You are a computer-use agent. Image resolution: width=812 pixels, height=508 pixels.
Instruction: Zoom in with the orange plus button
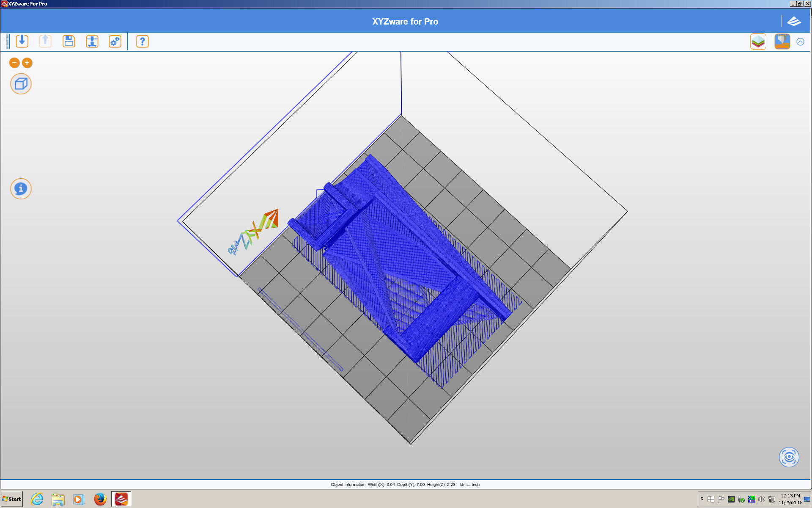[x=27, y=63]
